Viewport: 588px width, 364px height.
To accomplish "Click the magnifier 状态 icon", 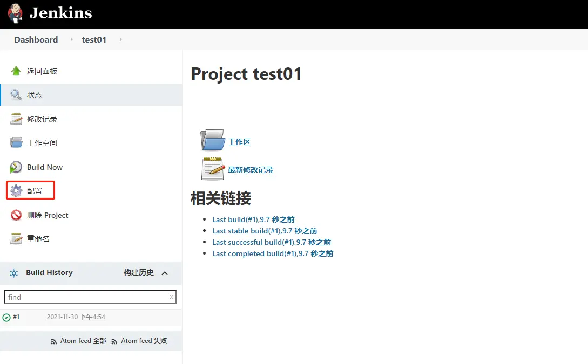I will (16, 95).
